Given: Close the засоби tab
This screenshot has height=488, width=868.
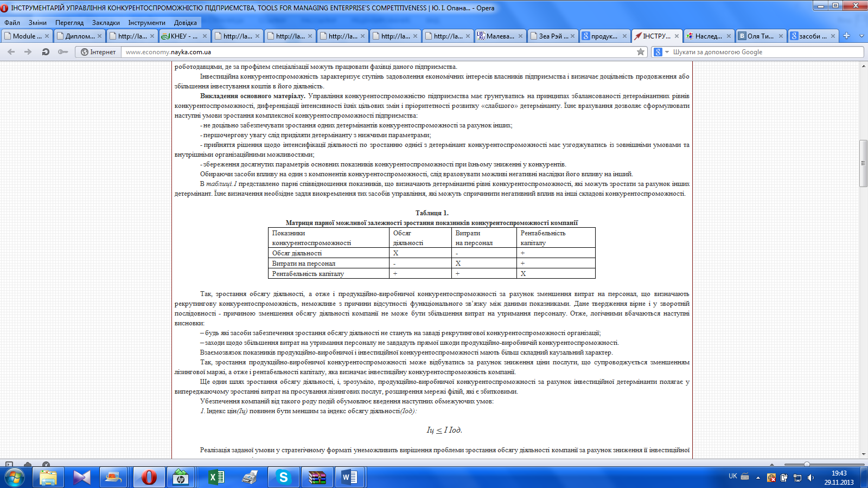Looking at the screenshot, I should coord(833,36).
